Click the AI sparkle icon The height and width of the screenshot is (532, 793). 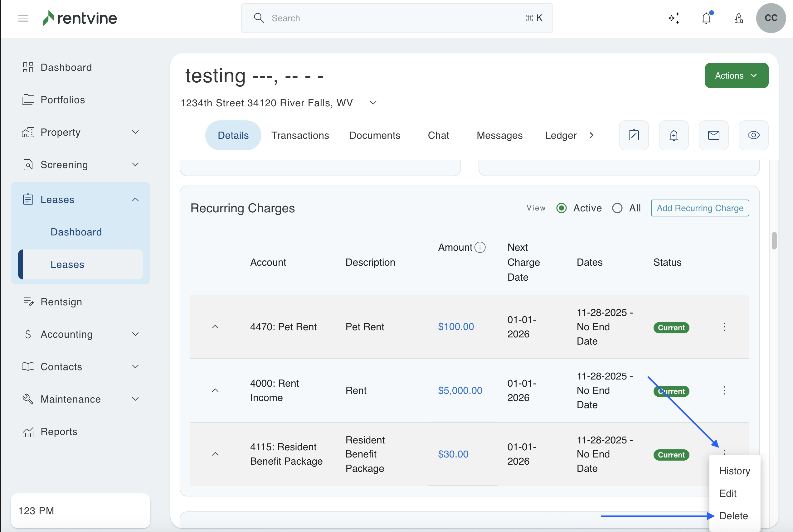coord(674,18)
